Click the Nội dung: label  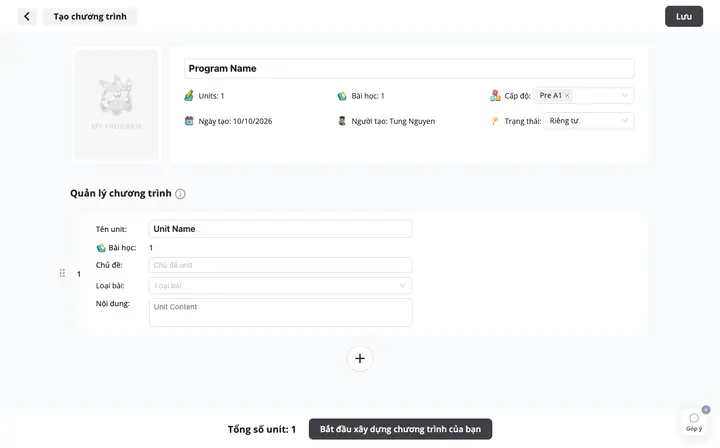pos(112,303)
